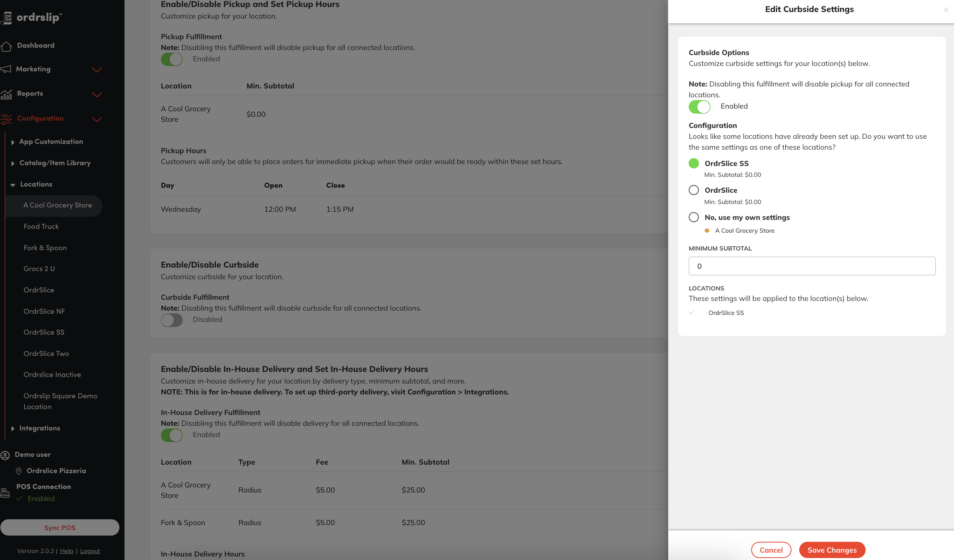Click the Demo user profile icon
Image resolution: width=954 pixels, height=560 pixels.
point(5,455)
